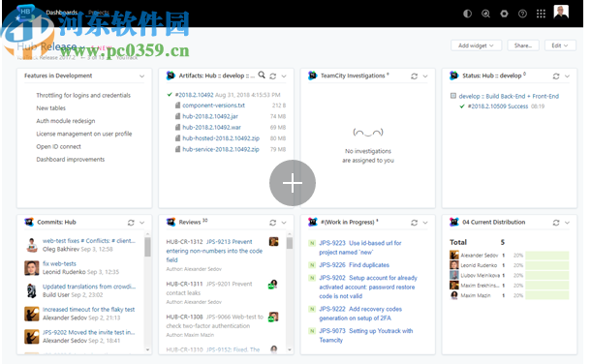Refresh the Work in Progress widget

tap(415, 223)
